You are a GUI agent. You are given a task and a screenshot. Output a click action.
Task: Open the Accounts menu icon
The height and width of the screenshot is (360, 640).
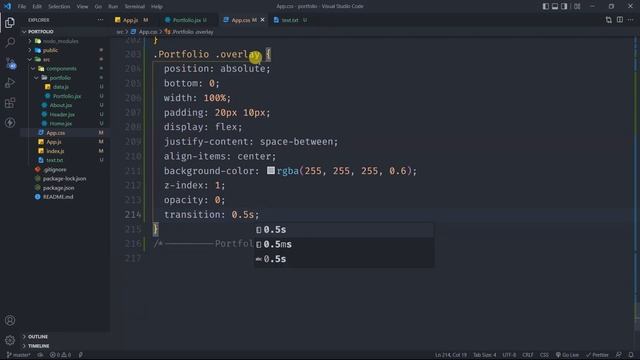click(10, 320)
